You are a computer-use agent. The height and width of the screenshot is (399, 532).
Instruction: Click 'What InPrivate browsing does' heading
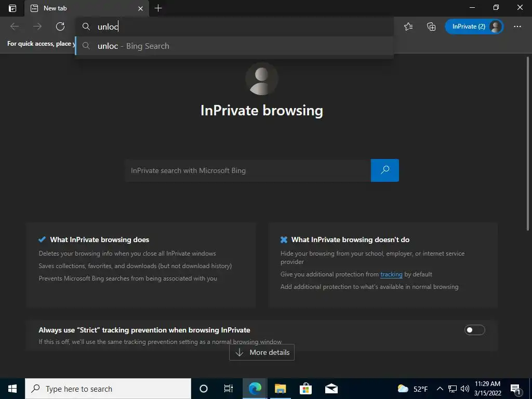(x=100, y=240)
